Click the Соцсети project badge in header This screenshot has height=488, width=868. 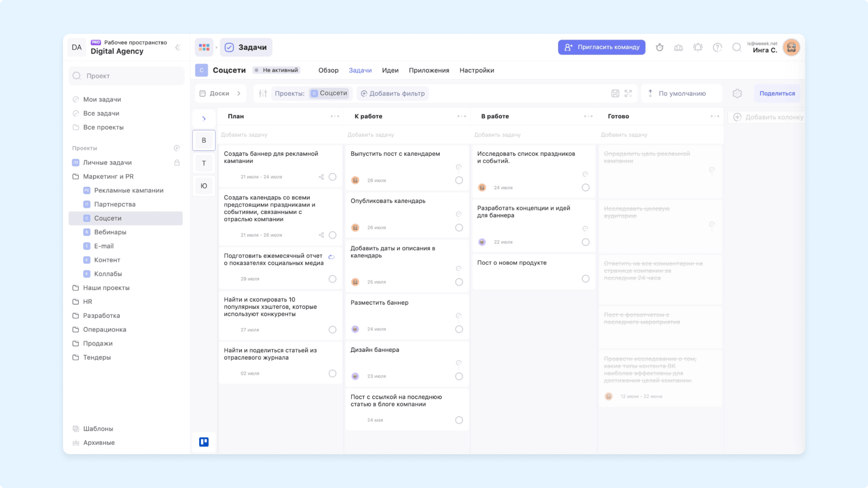coord(201,70)
